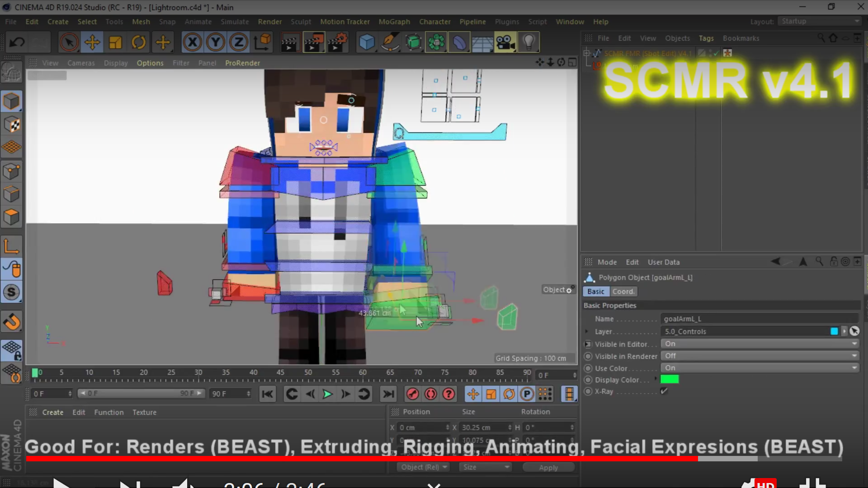Open the MoGraph menu
868x488 pixels.
pyautogui.click(x=394, y=22)
